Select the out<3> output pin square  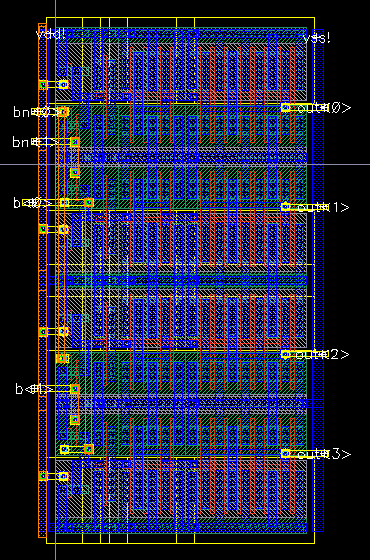point(285,454)
